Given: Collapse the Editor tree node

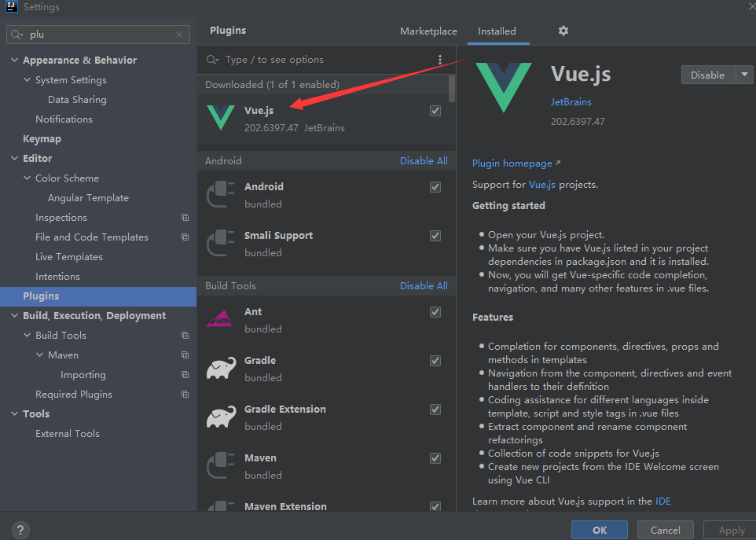Looking at the screenshot, I should click(x=14, y=159).
